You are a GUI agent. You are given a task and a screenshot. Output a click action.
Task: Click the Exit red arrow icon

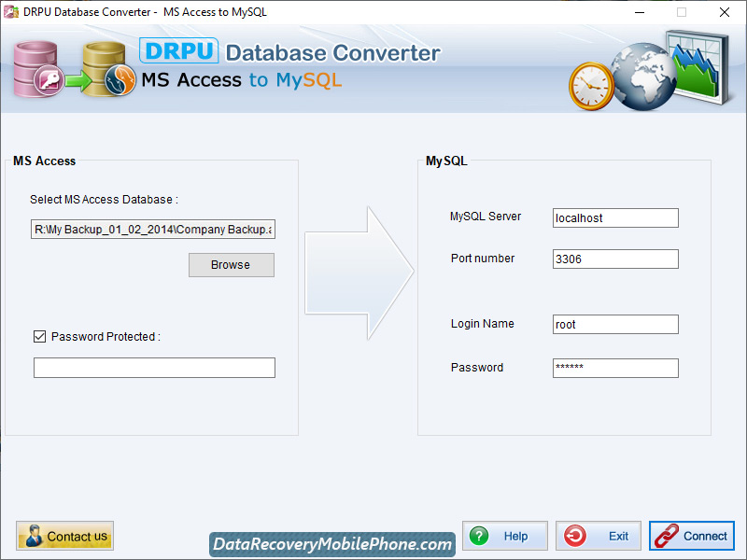[x=577, y=536]
